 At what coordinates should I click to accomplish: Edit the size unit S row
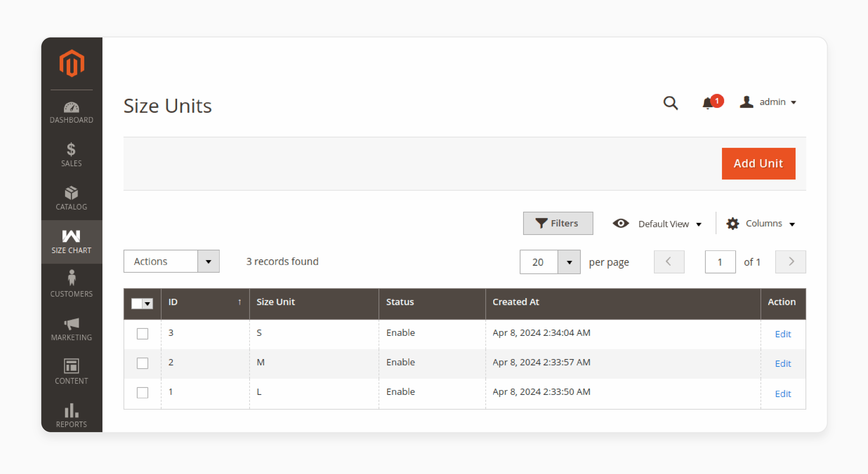click(x=783, y=334)
